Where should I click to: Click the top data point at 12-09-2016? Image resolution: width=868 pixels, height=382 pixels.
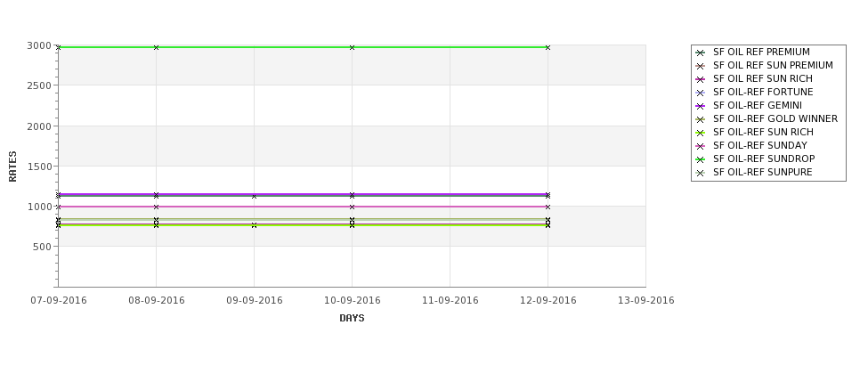(548, 47)
